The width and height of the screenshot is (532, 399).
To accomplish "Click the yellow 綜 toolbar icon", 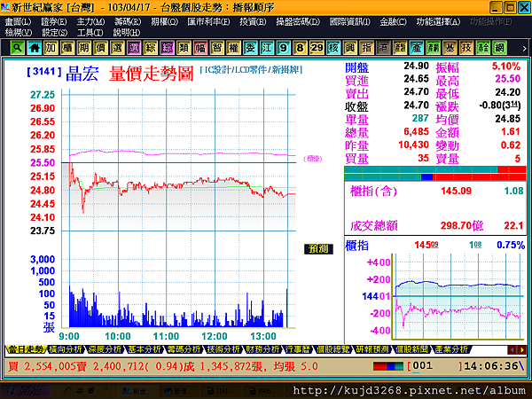I will coord(151,48).
